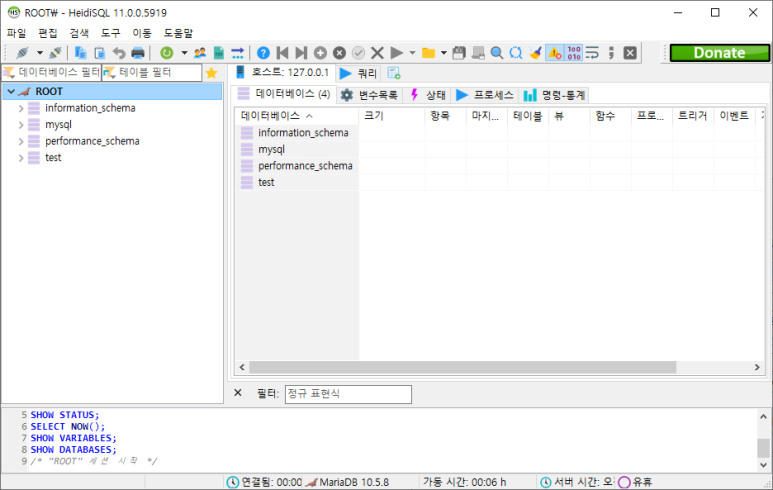The height and width of the screenshot is (490, 773).
Task: Click the save floppy disk icon
Action: [459, 53]
